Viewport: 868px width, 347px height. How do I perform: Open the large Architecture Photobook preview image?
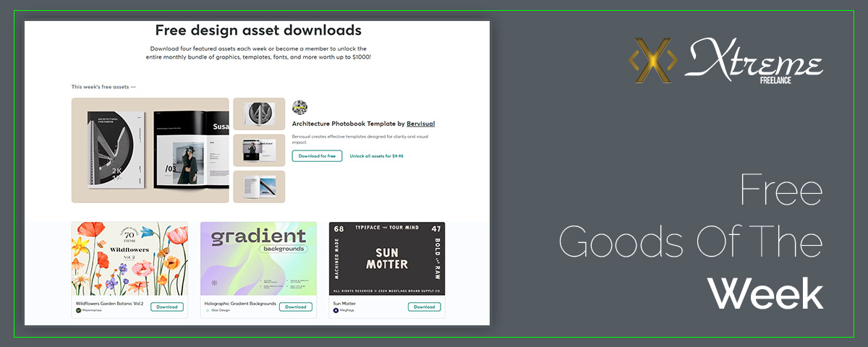(150, 150)
